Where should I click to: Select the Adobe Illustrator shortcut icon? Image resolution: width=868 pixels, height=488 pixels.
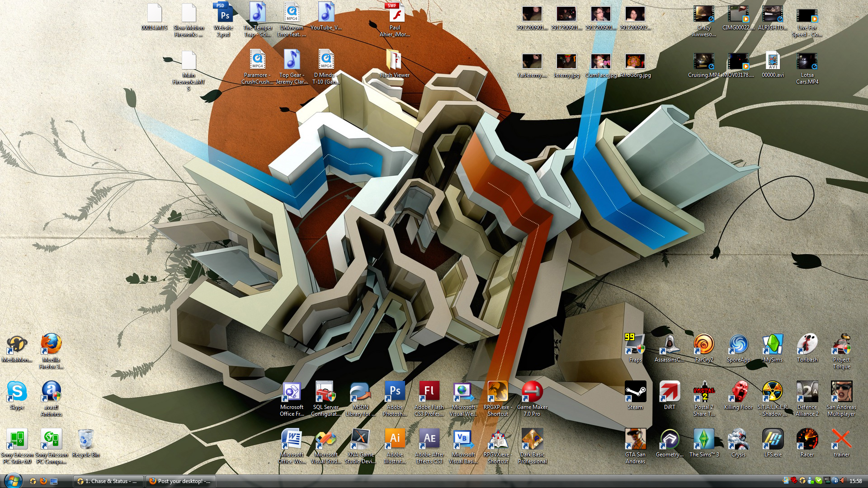tap(395, 439)
